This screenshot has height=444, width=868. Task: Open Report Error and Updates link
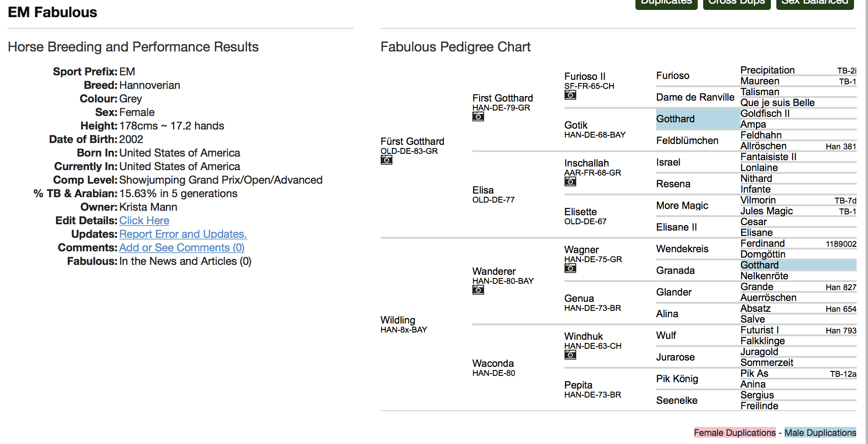[x=183, y=234]
